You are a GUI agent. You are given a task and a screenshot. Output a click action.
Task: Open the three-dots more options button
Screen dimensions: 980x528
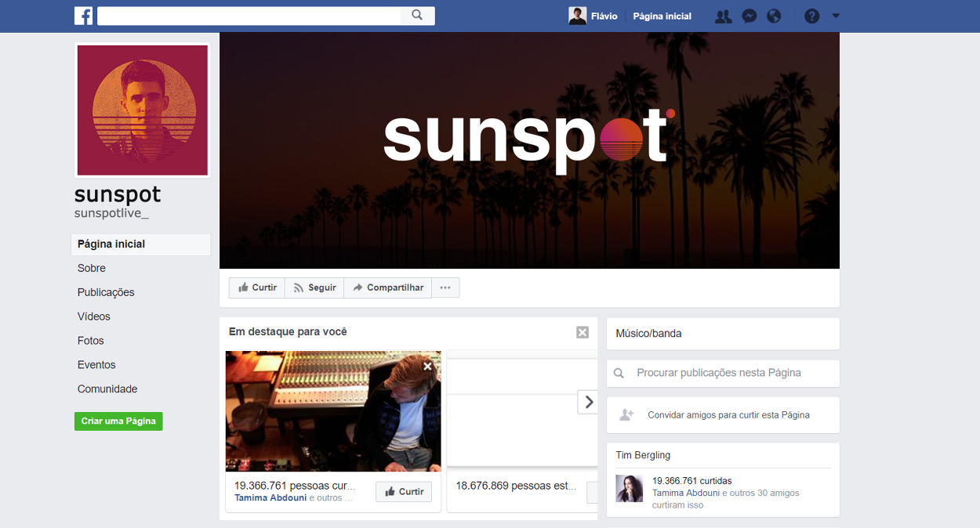pyautogui.click(x=445, y=288)
